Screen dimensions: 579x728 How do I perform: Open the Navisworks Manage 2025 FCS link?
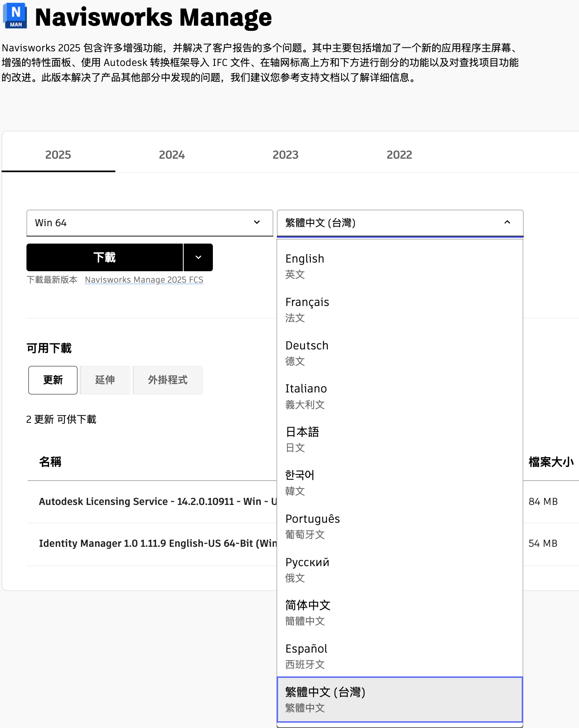[x=144, y=280]
